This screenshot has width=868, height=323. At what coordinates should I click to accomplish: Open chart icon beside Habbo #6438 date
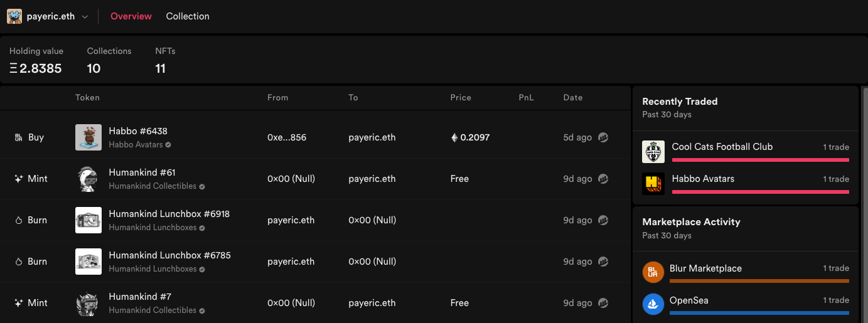point(603,137)
